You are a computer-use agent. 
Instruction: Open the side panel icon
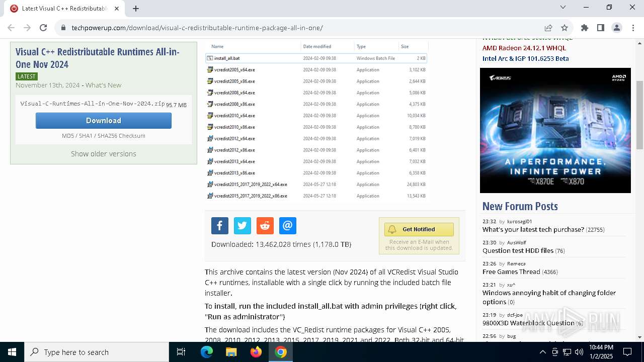(601, 28)
